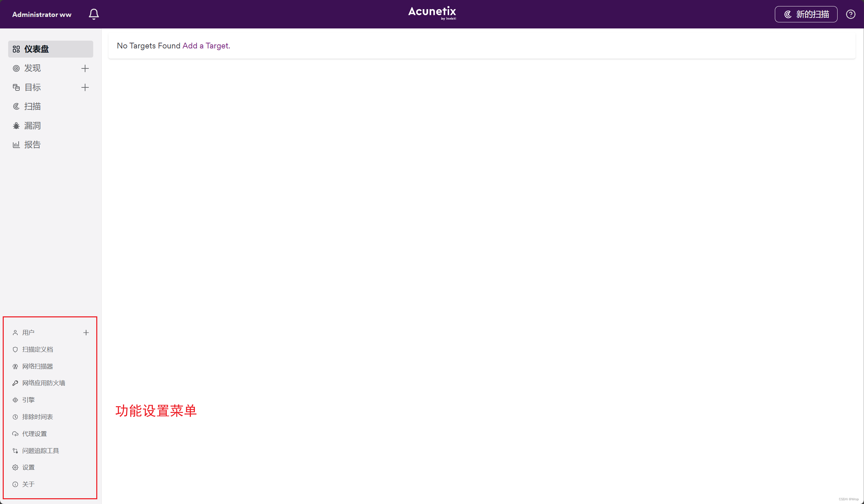The image size is (864, 504).
Task: Expand the 发现 plus button
Action: tap(85, 68)
